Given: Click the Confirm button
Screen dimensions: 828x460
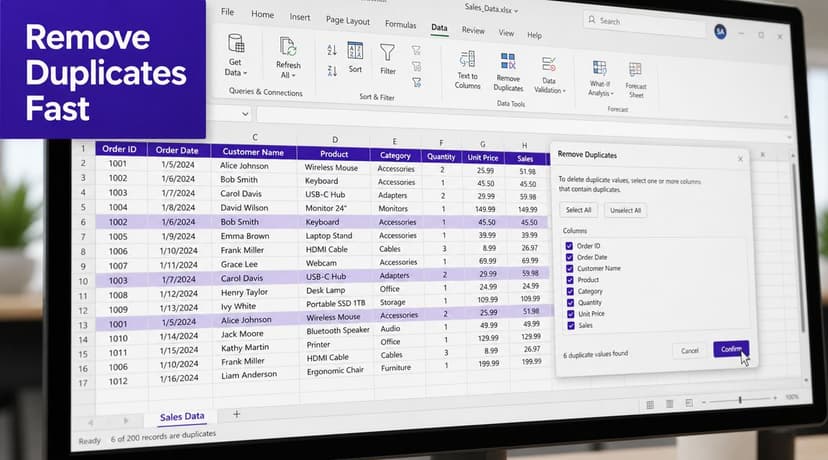Looking at the screenshot, I should click(731, 349).
